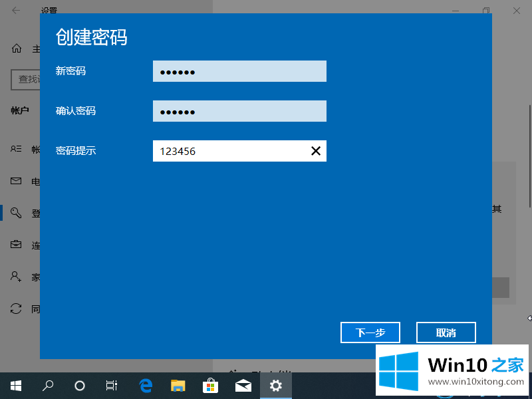The height and width of the screenshot is (399, 532).
Task: Clear the password hint with X icon
Action: (316, 151)
